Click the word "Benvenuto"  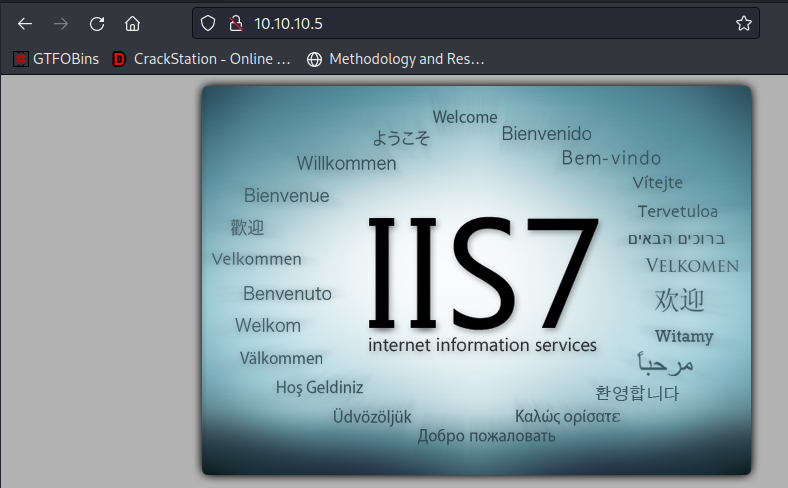click(287, 294)
